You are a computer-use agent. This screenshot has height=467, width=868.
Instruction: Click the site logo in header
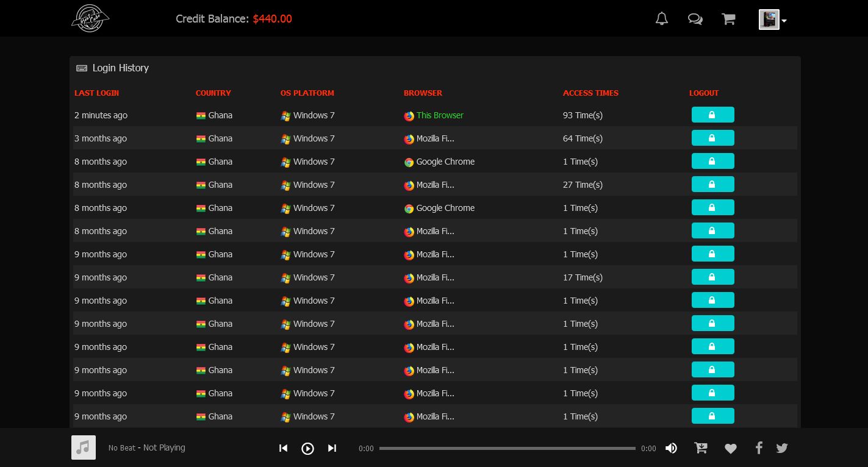pos(90,18)
